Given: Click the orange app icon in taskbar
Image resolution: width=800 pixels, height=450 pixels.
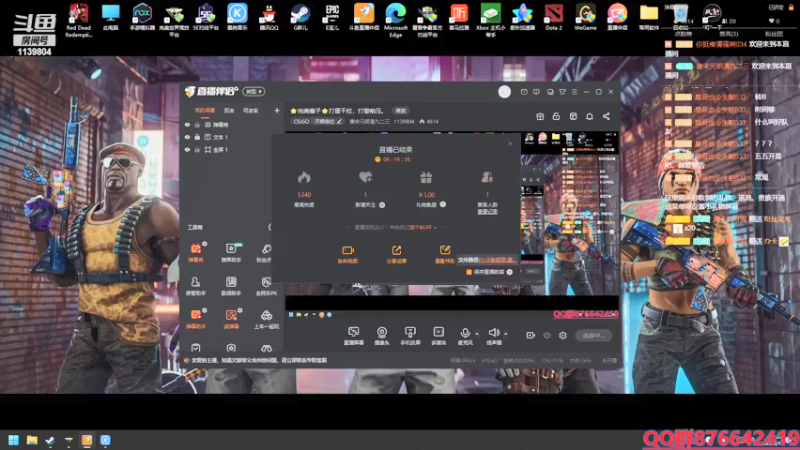Looking at the screenshot, I should (87, 440).
